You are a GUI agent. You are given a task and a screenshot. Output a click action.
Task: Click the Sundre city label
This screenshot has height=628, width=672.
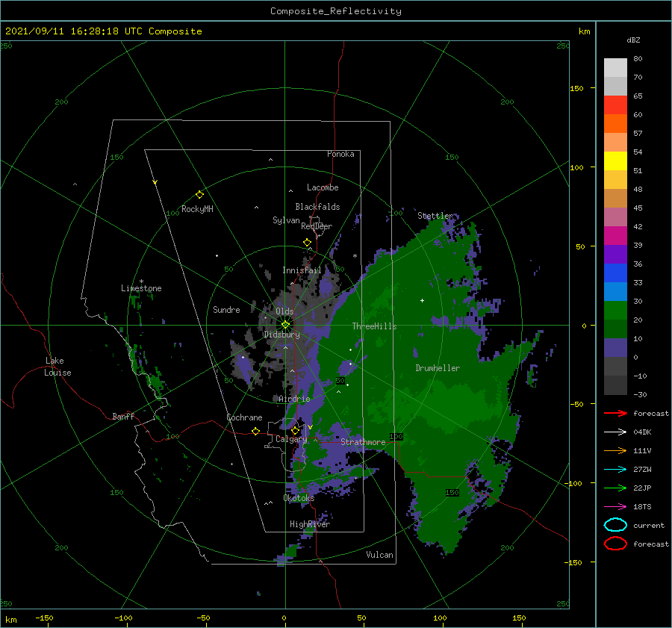point(226,309)
